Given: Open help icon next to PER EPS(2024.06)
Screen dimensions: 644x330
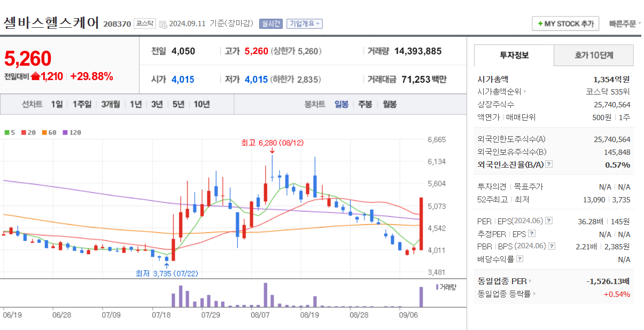Looking at the screenshot, I should (549, 221).
